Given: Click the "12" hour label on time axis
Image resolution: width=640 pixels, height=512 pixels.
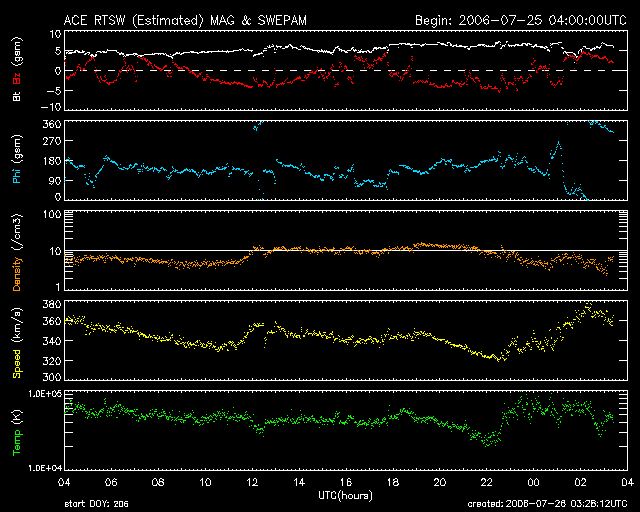Looking at the screenshot, I should 252,482.
